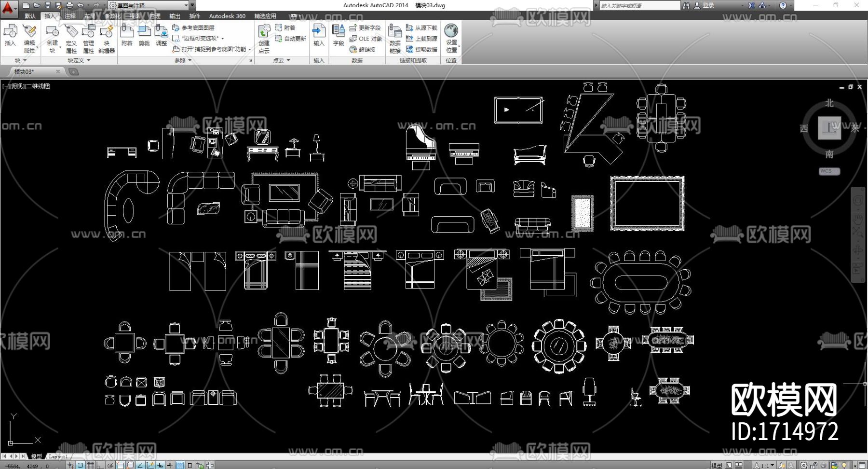Switch to the 默认 ribbon tab
This screenshot has width=868, height=469.
pyautogui.click(x=30, y=16)
